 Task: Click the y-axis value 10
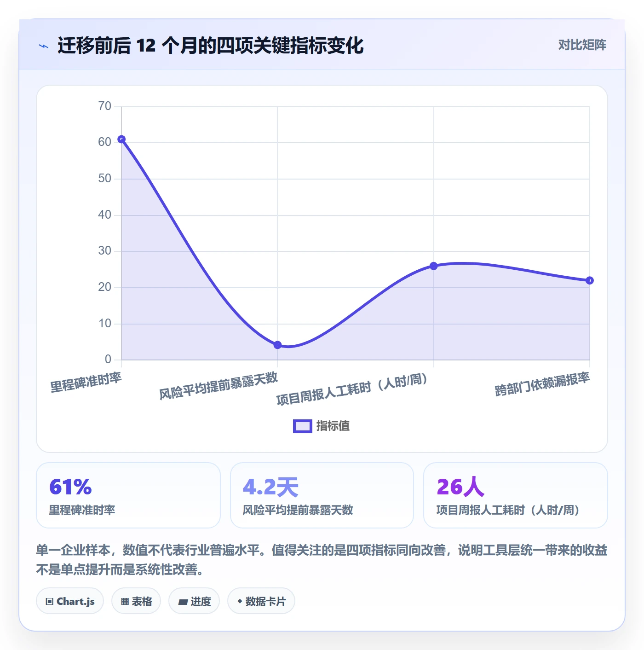pyautogui.click(x=105, y=324)
